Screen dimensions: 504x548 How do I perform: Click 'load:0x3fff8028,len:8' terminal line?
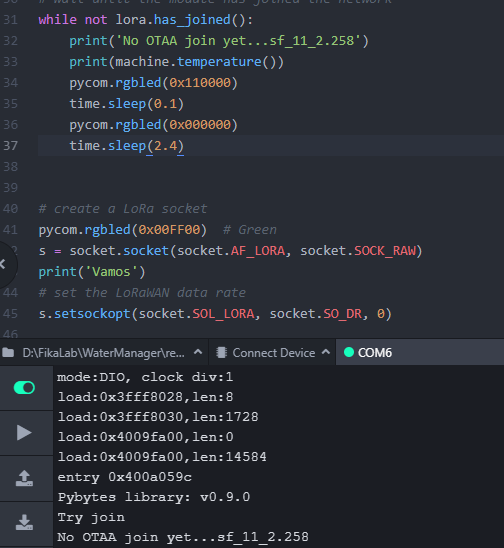(x=145, y=397)
